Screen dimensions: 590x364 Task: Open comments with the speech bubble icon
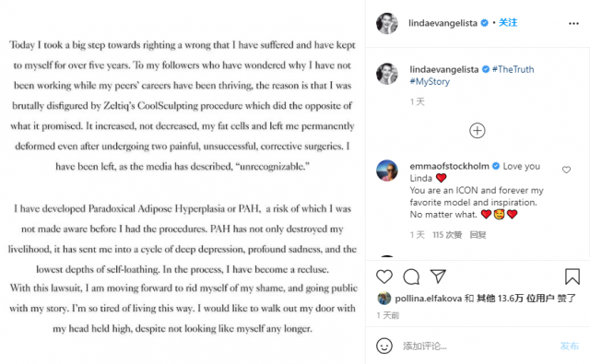411,276
